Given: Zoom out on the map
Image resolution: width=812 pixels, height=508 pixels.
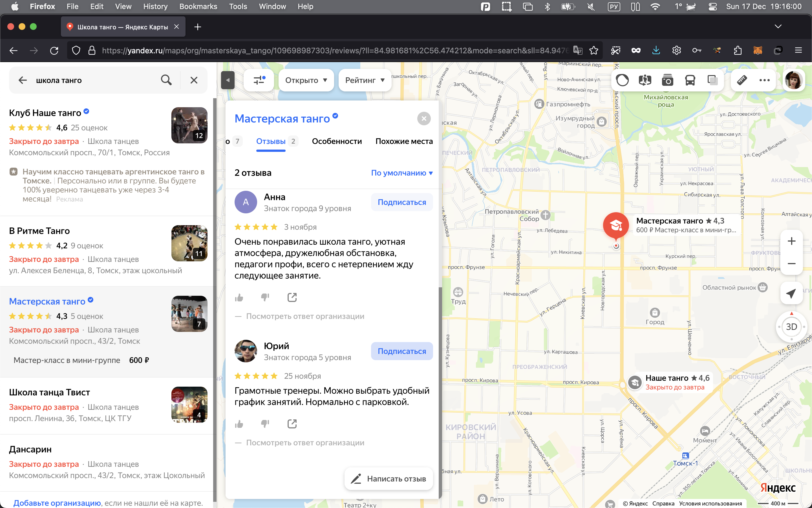Looking at the screenshot, I should pos(791,264).
